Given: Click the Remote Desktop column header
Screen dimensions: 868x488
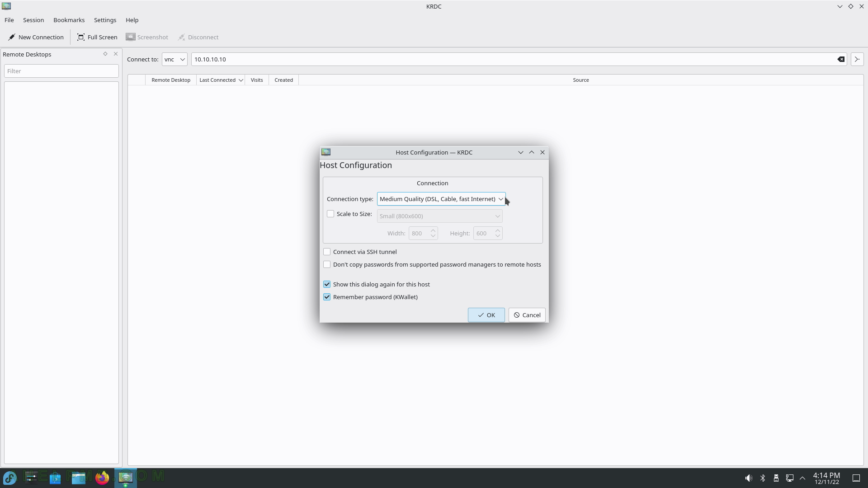Looking at the screenshot, I should pos(171,80).
